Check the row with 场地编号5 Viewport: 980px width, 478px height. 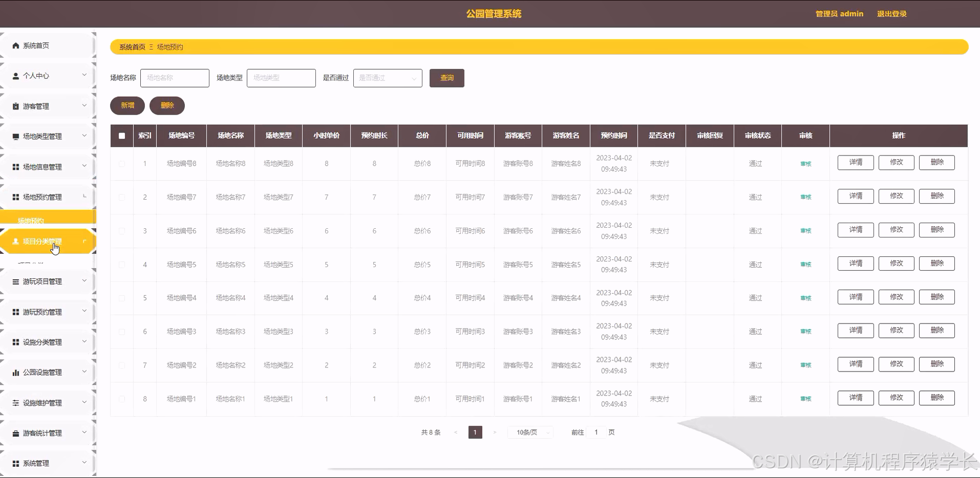[x=122, y=265]
